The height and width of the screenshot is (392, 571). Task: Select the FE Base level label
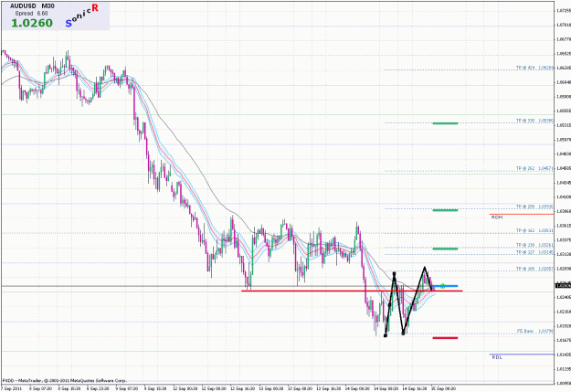(535, 331)
